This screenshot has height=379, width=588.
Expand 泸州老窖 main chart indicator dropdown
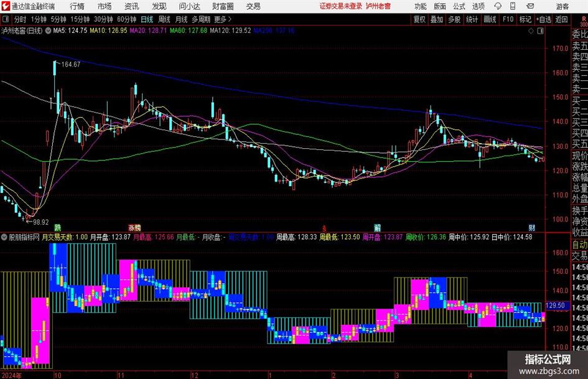pyautogui.click(x=49, y=30)
